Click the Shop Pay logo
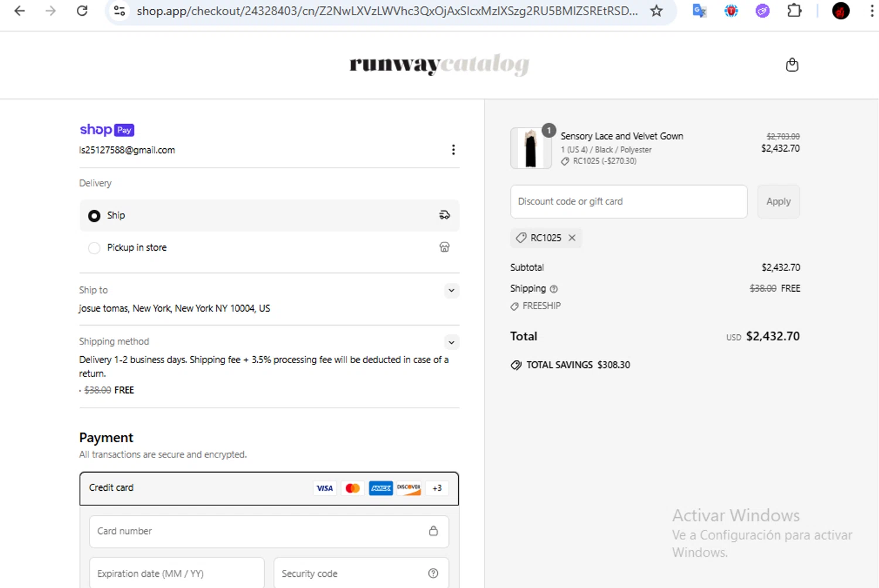This screenshot has height=588, width=879. 107,129
